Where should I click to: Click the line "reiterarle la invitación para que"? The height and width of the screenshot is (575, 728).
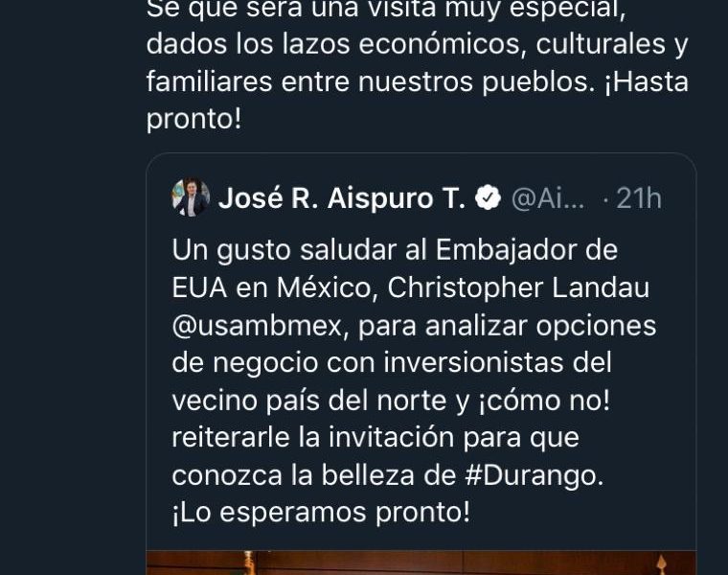pyautogui.click(x=375, y=438)
